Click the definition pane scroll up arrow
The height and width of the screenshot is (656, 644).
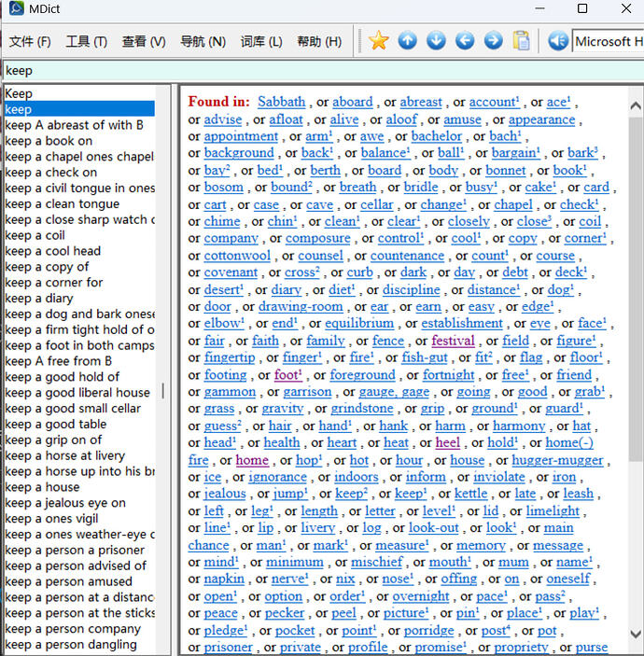(636, 105)
